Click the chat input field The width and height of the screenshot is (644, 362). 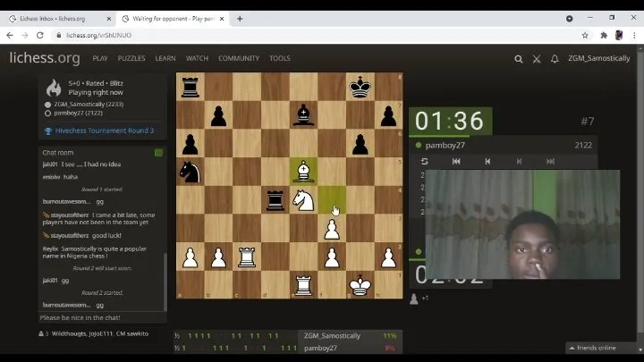pyautogui.click(x=102, y=317)
